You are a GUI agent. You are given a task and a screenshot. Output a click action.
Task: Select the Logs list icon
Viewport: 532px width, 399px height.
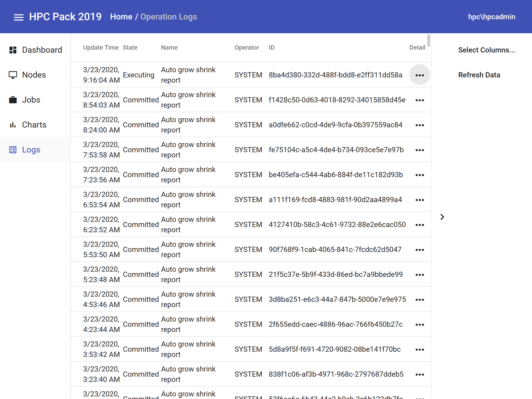point(13,150)
